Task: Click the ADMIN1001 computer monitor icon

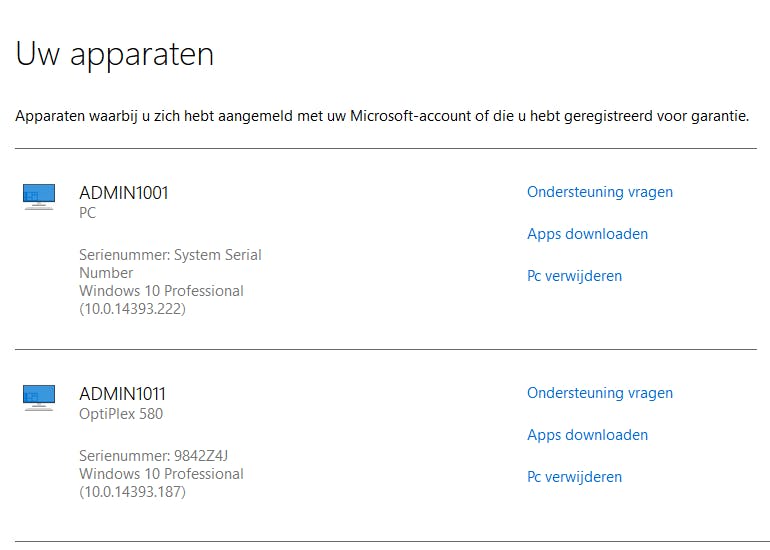Action: pyautogui.click(x=38, y=197)
